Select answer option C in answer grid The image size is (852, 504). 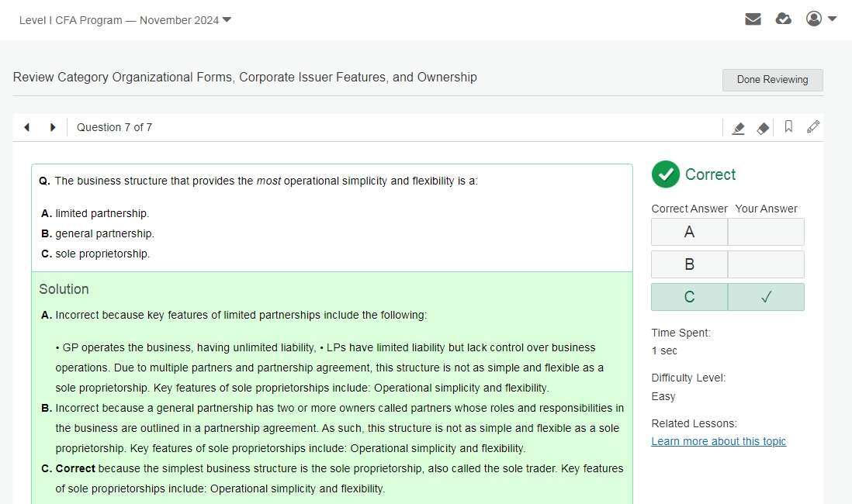coord(689,297)
